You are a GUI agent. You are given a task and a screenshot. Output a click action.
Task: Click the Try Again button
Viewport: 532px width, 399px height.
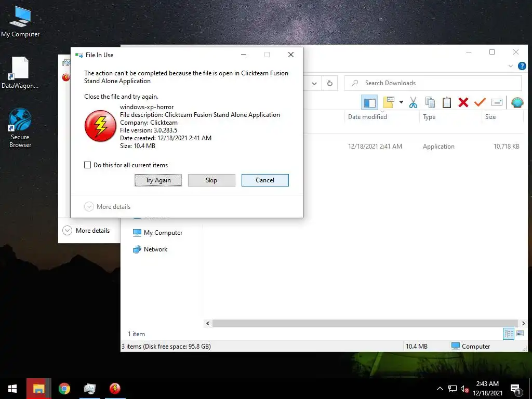coord(158,180)
